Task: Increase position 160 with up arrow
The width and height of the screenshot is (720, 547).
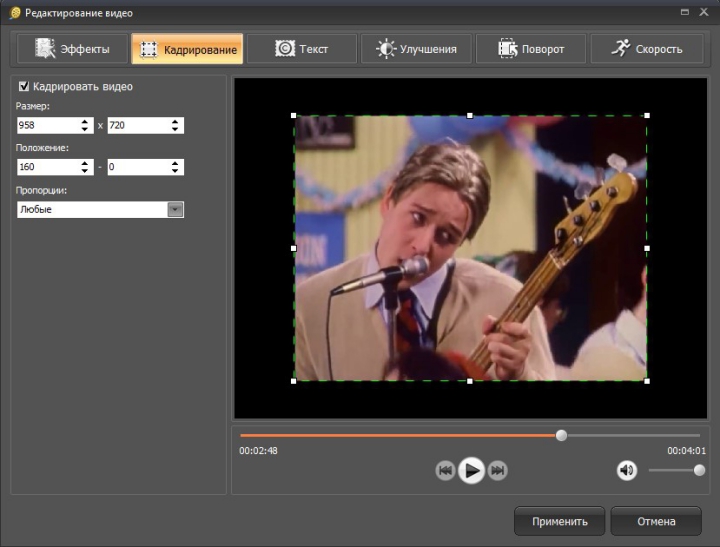Action: (x=84, y=163)
